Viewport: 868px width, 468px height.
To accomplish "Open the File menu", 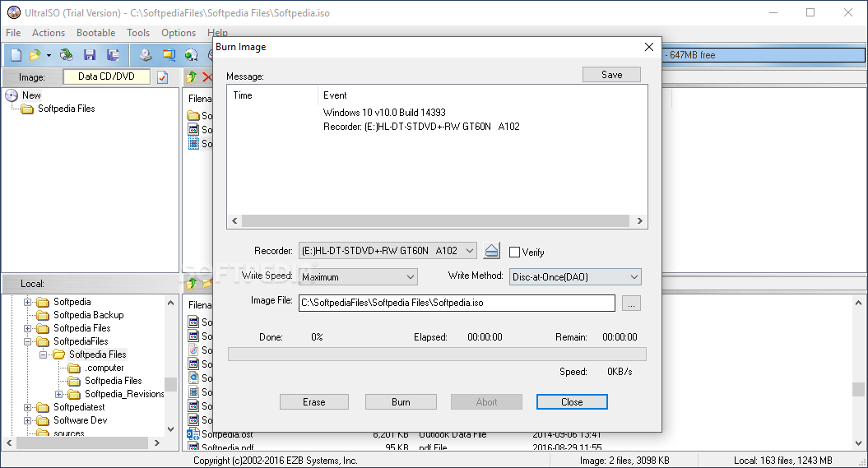I will pyautogui.click(x=13, y=33).
